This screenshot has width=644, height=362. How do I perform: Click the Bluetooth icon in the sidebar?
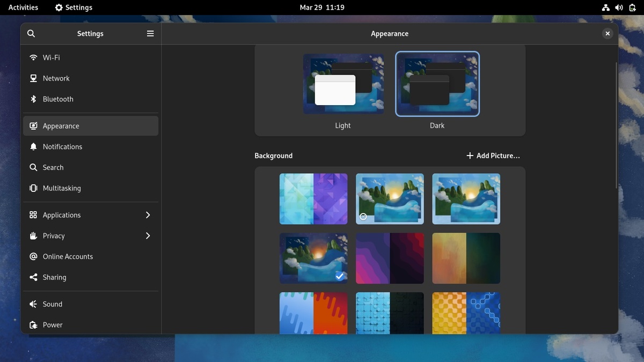(33, 99)
